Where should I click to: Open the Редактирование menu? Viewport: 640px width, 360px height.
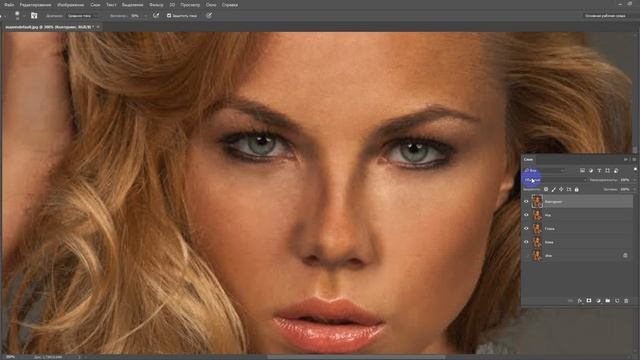click(35, 5)
